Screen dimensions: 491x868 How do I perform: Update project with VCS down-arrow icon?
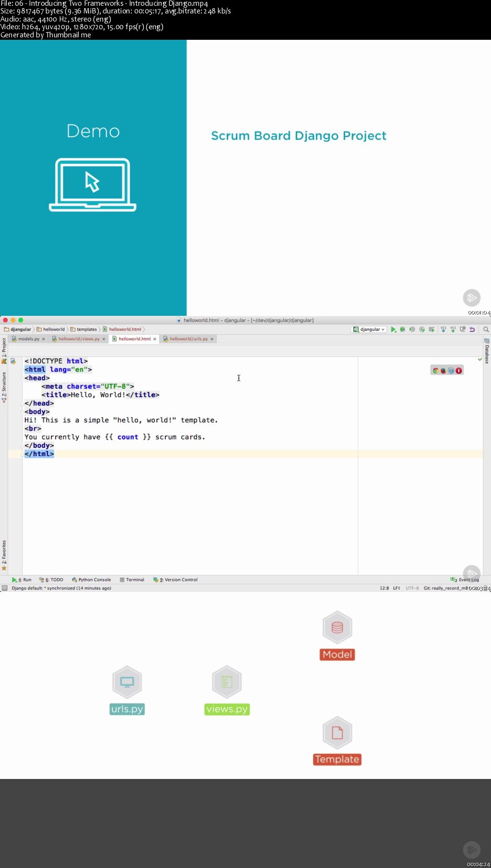coord(444,329)
